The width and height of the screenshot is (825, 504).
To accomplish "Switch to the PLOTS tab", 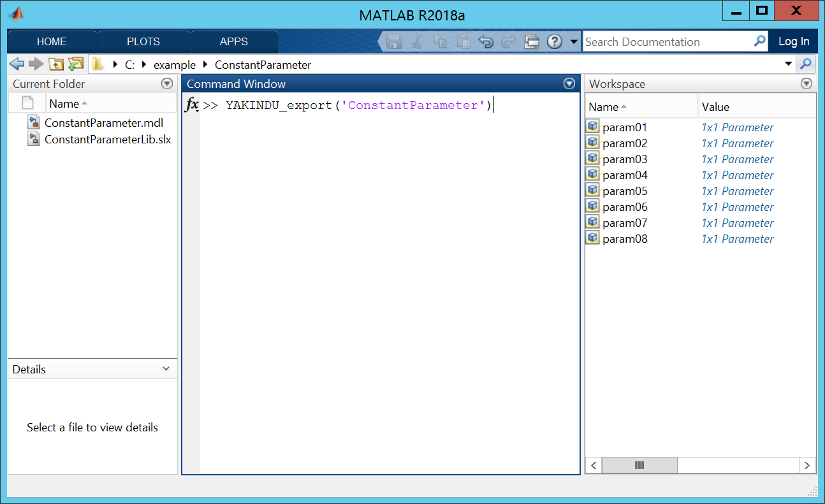I will (x=143, y=41).
